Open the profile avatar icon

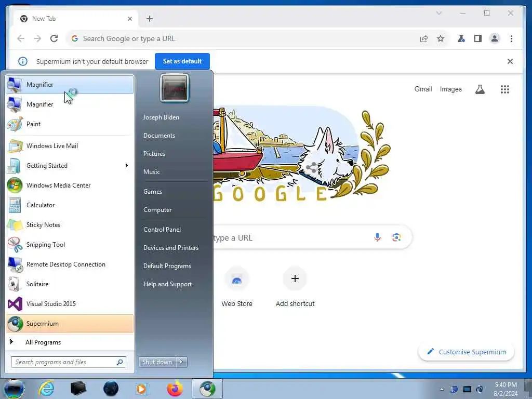[x=495, y=38]
